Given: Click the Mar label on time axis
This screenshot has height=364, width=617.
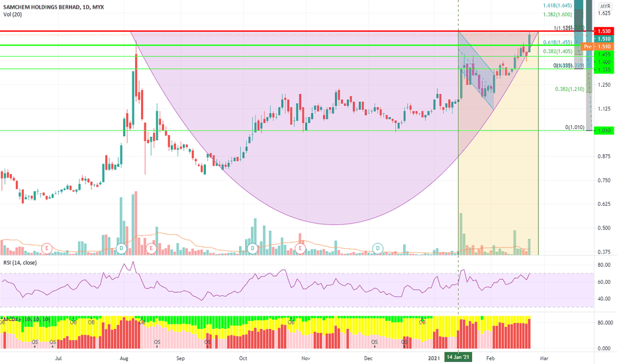Looking at the screenshot, I should click(544, 359).
